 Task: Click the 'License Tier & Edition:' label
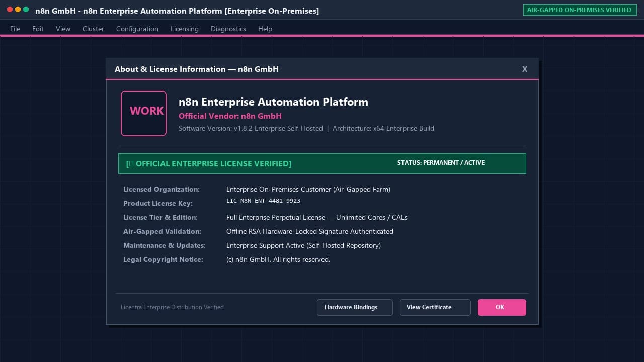point(160,217)
